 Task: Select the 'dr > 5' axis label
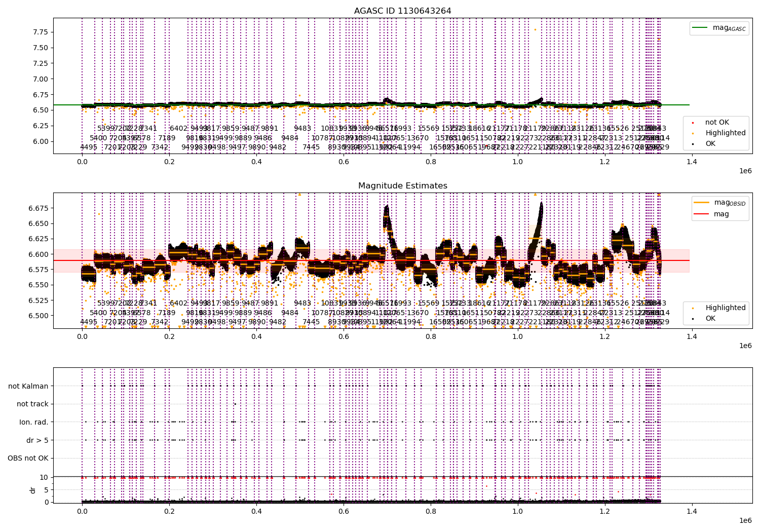(x=37, y=441)
